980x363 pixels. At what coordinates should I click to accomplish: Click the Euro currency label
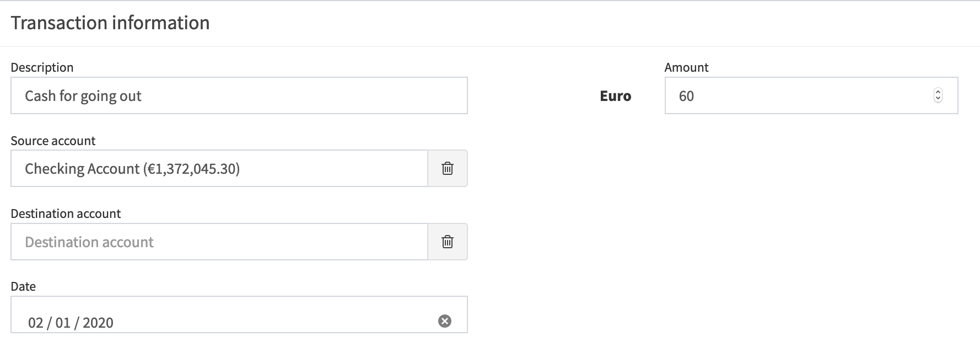coord(615,95)
